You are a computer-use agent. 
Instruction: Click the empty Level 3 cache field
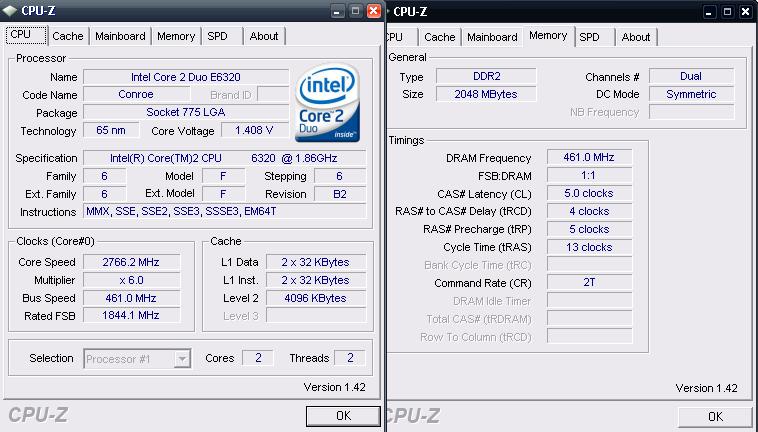[x=316, y=316]
